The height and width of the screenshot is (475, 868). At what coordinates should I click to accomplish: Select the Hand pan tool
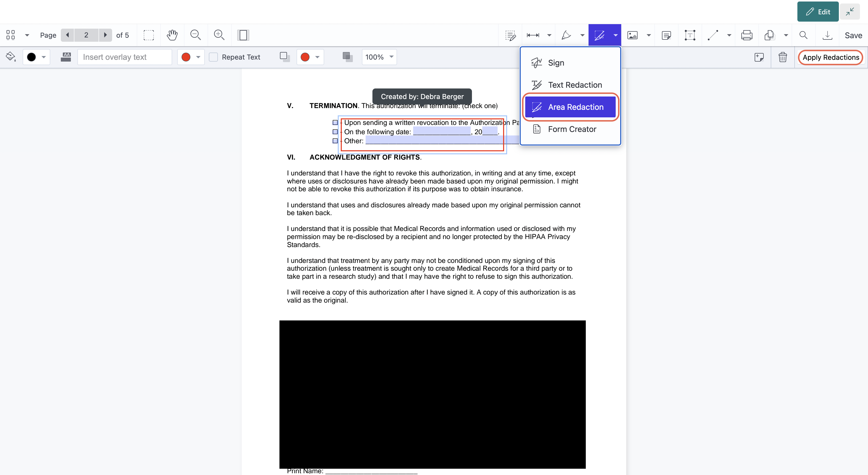172,35
